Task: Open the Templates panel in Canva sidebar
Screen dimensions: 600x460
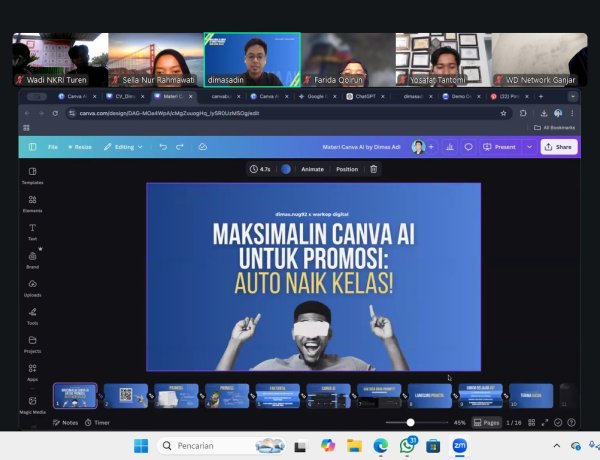Action: [x=33, y=176]
